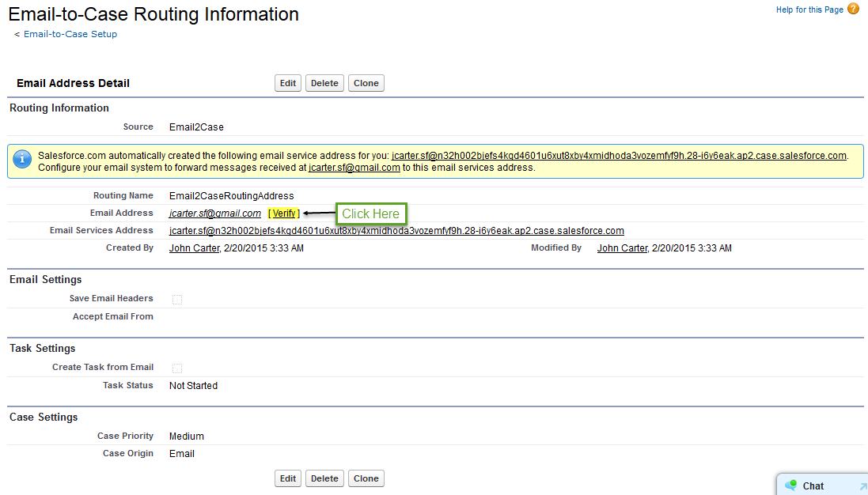Expand the Chat widget using its arrow
The width and height of the screenshot is (868, 495).
(x=862, y=486)
